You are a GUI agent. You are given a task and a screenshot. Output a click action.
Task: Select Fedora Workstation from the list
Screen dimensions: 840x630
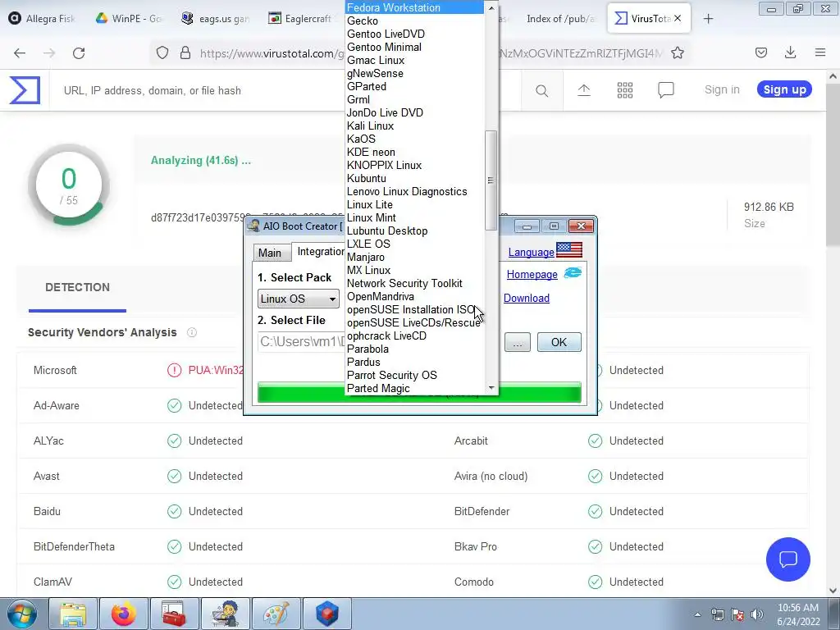tap(414, 7)
